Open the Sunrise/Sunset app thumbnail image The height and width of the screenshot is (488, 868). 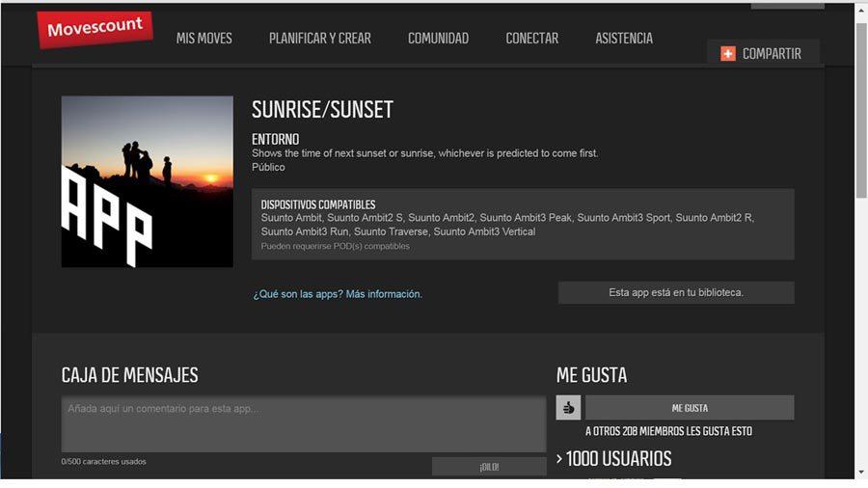click(148, 181)
